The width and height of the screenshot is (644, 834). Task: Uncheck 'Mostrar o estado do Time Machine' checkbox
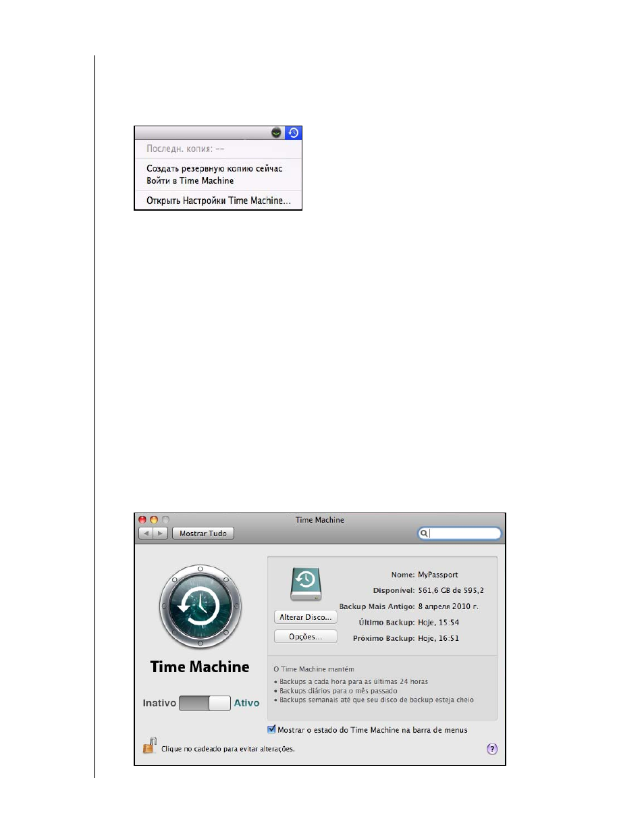[271, 729]
